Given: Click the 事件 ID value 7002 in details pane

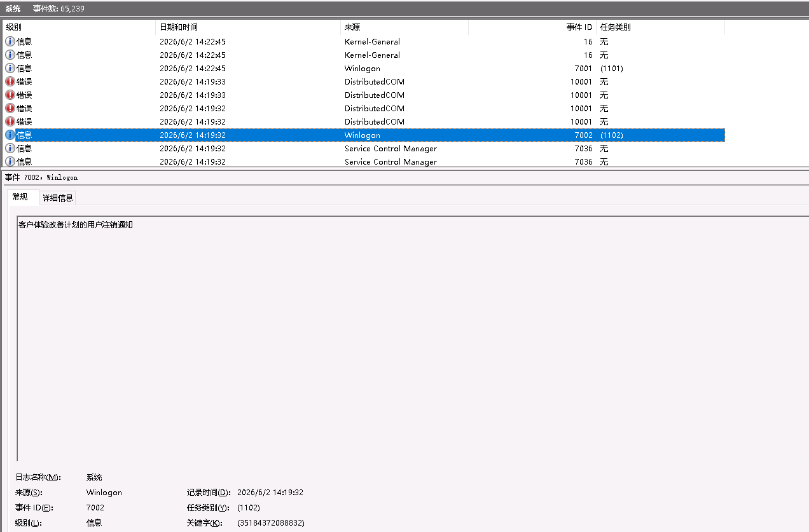Looking at the screenshot, I should [95, 508].
